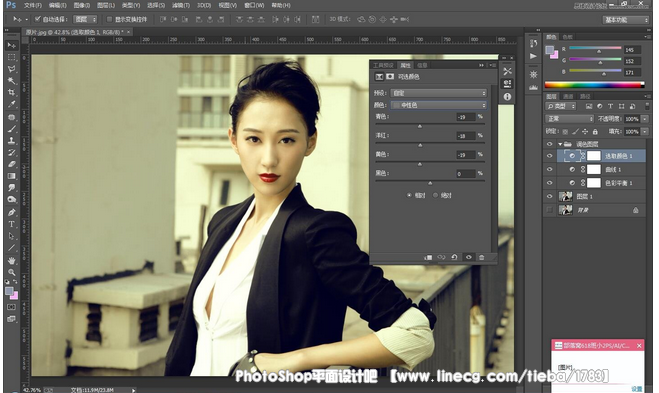
Task: Click the trash icon in Properties panel
Action: coord(482,257)
